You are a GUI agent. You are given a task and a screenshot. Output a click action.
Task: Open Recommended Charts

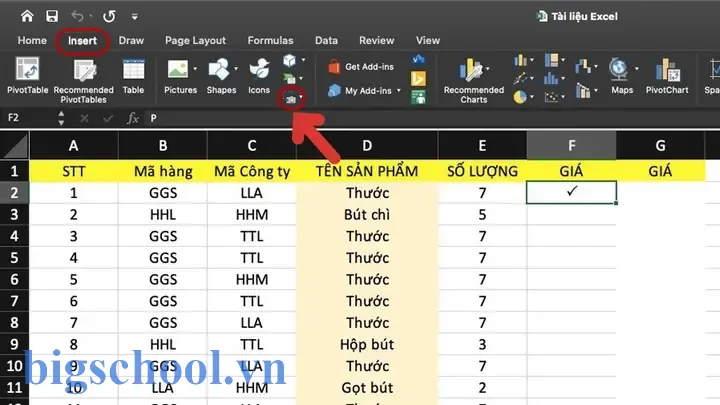(473, 81)
